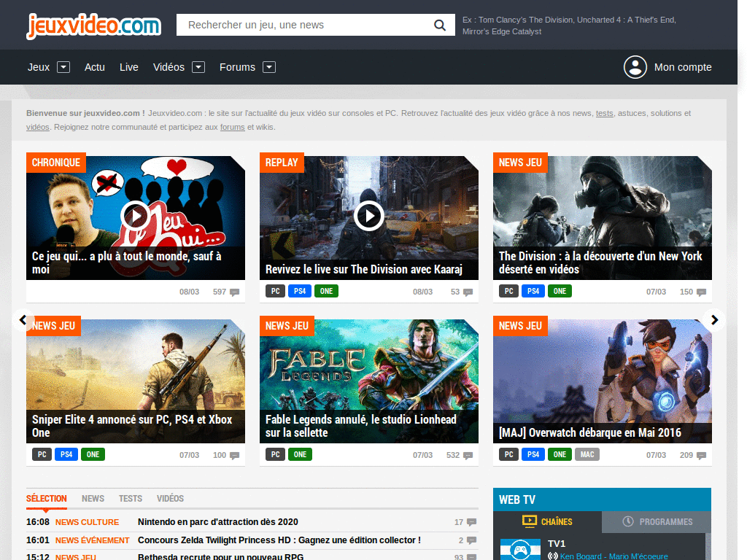Click PS4 tag on The Division news card
Viewport: 747px width, 560px height.
pyautogui.click(x=533, y=291)
